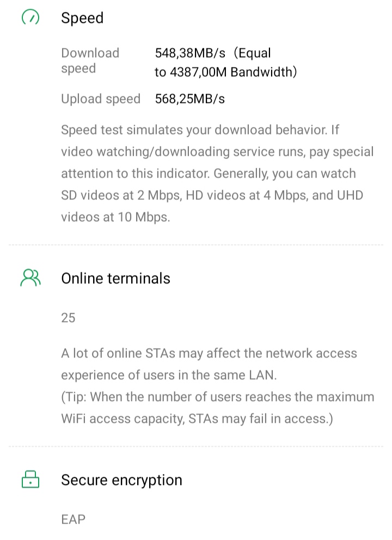Select the Secure encryption heading

(121, 480)
